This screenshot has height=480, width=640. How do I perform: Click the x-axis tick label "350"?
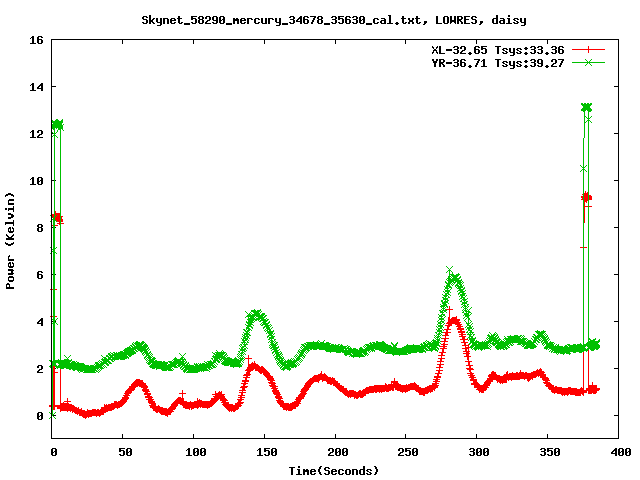[x=550, y=452]
